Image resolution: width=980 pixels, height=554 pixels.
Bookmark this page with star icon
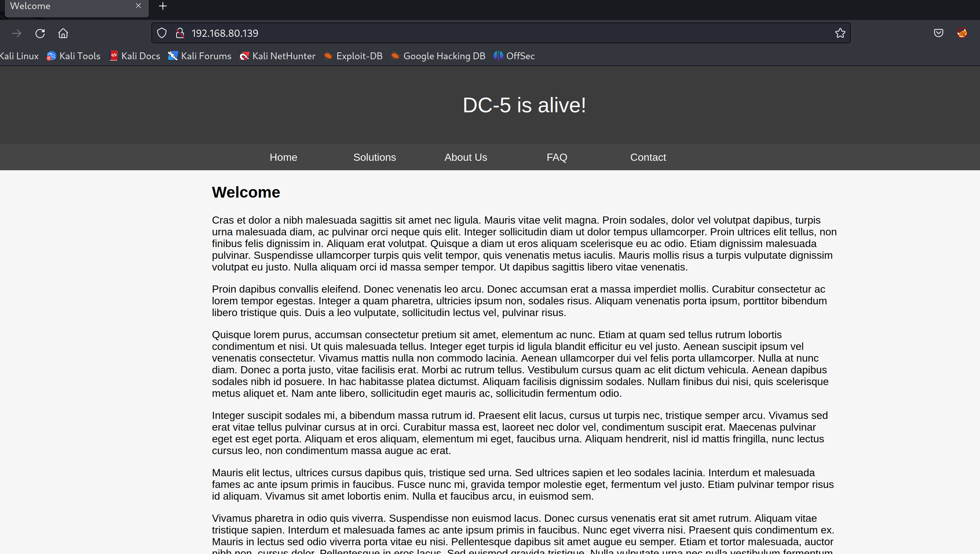[x=840, y=34]
